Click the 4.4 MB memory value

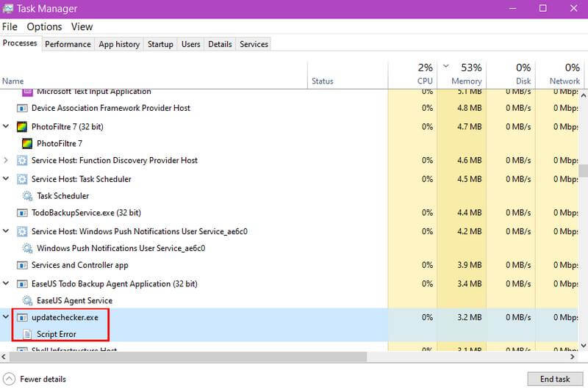pos(469,213)
